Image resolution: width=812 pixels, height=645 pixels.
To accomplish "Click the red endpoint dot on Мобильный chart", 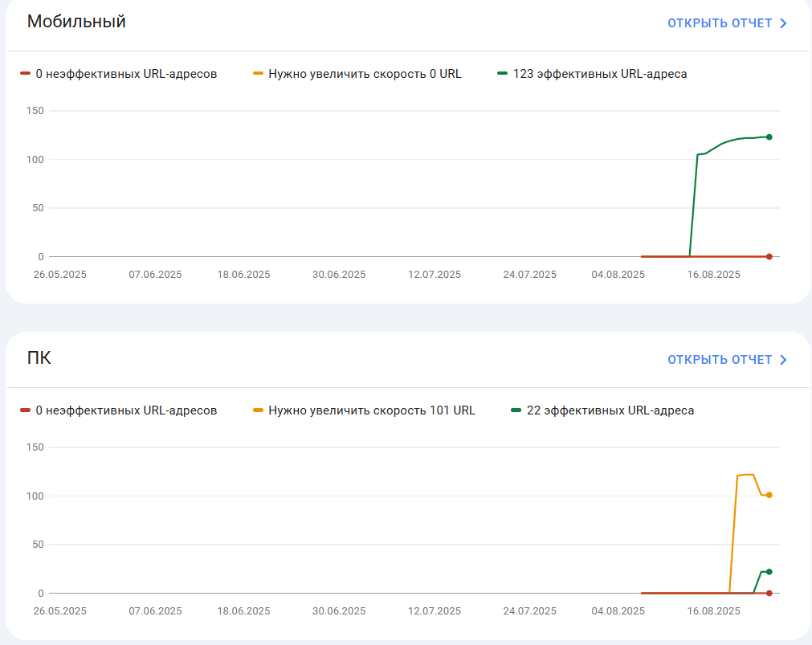I will point(769,256).
